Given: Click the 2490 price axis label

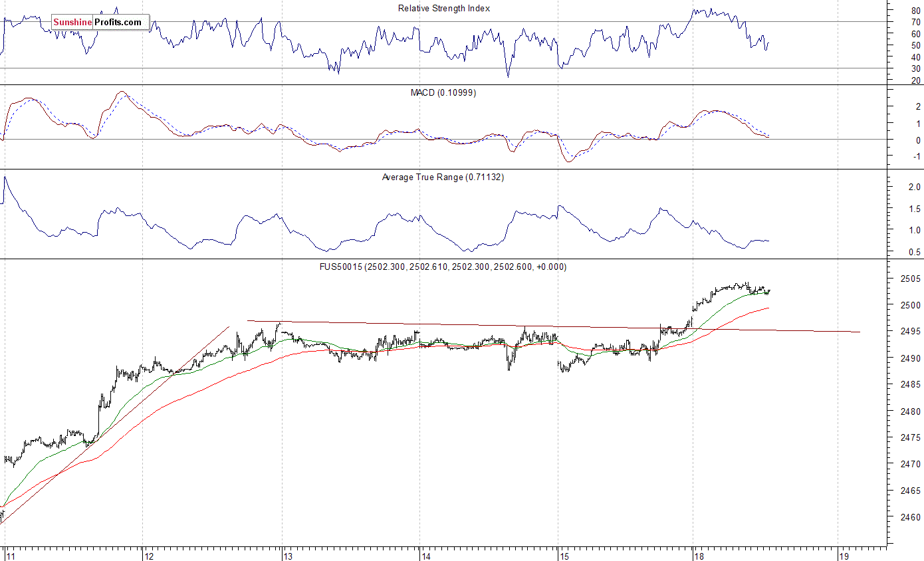Looking at the screenshot, I should pos(909,358).
